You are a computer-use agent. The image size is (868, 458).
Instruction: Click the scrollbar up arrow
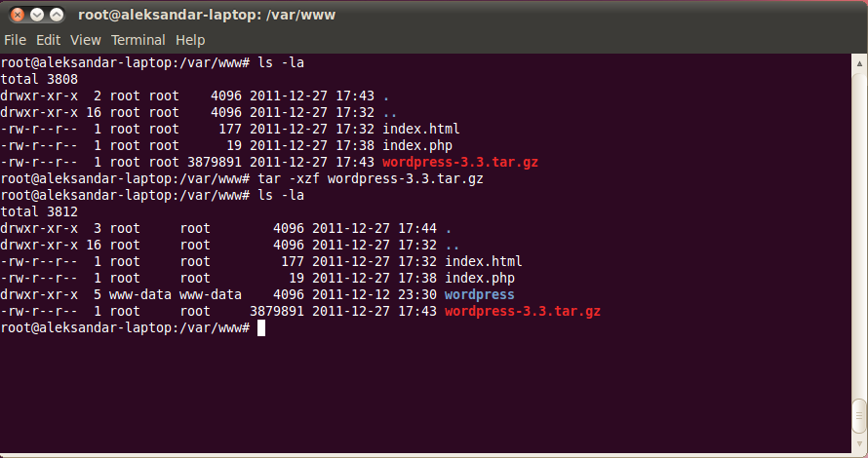859,63
